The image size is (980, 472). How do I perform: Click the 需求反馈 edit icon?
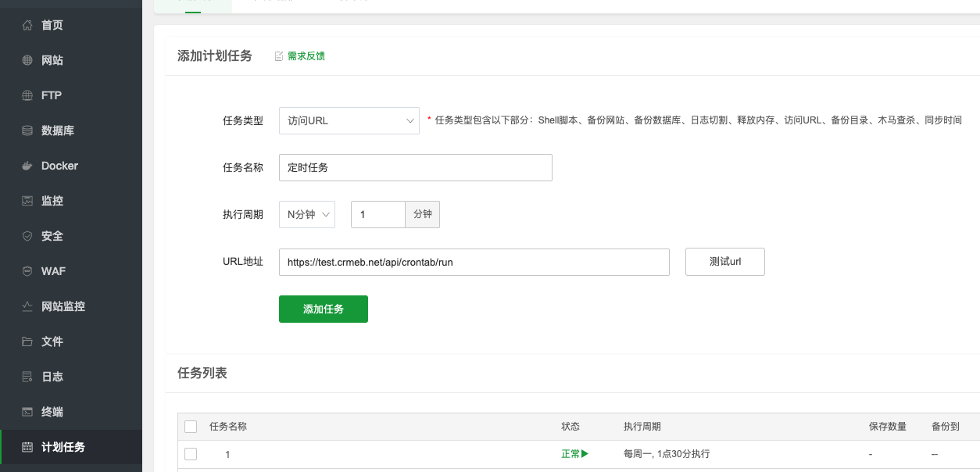(279, 56)
